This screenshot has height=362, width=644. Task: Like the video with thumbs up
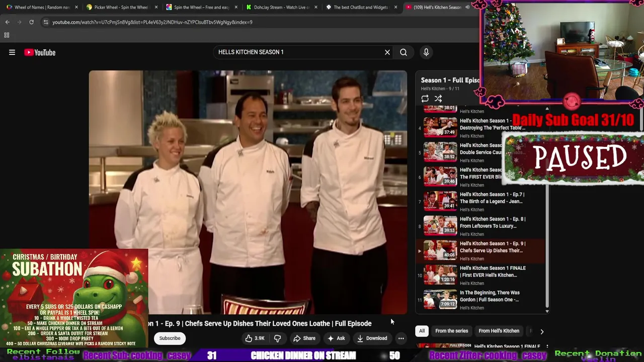point(255,338)
